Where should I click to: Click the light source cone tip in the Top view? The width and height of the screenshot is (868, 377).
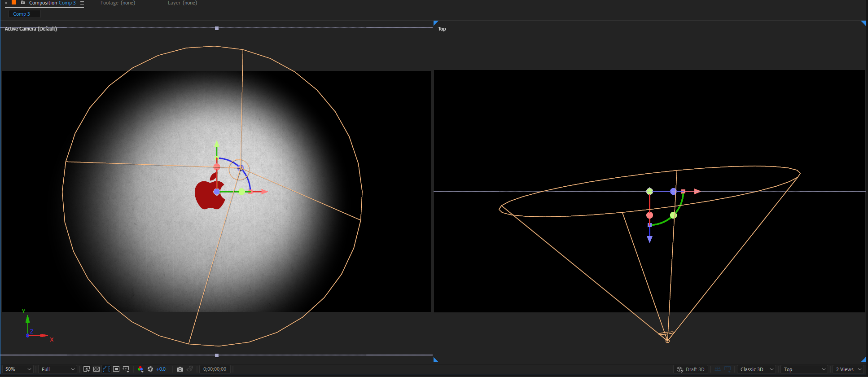pyautogui.click(x=667, y=341)
